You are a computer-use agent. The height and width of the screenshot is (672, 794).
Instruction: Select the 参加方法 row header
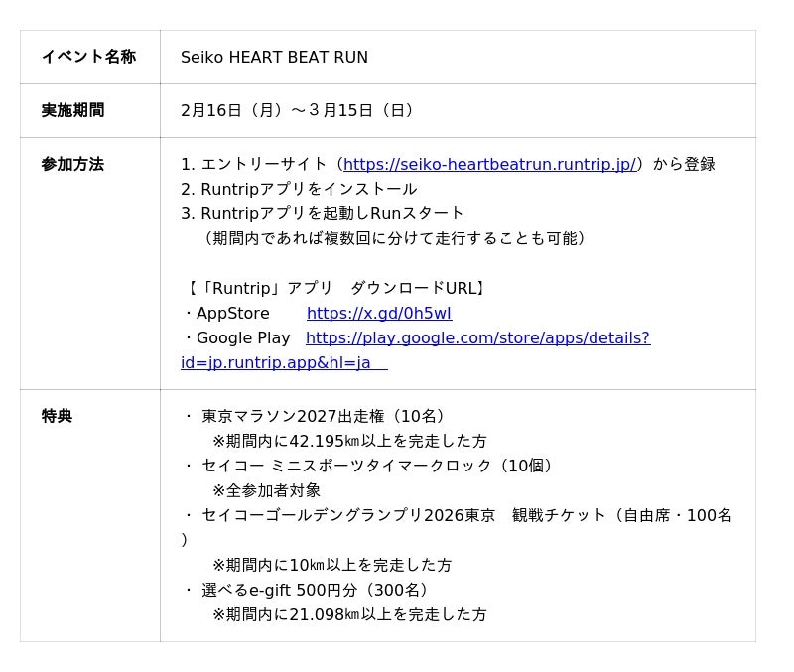[72, 164]
